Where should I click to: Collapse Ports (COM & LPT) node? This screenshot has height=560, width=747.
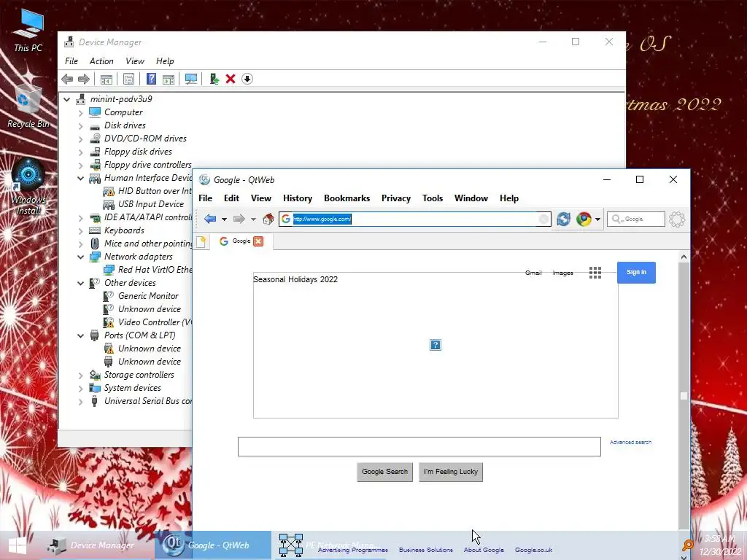80,335
